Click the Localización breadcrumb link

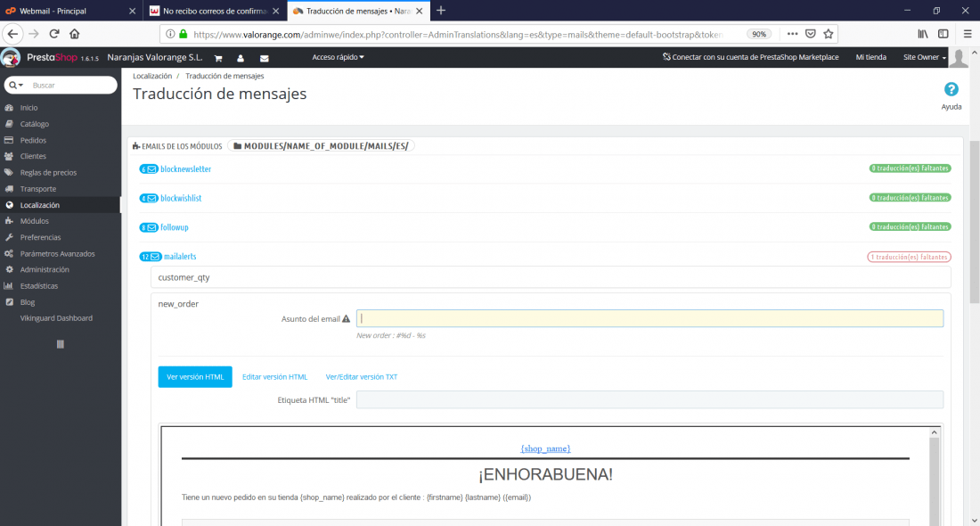coord(151,76)
